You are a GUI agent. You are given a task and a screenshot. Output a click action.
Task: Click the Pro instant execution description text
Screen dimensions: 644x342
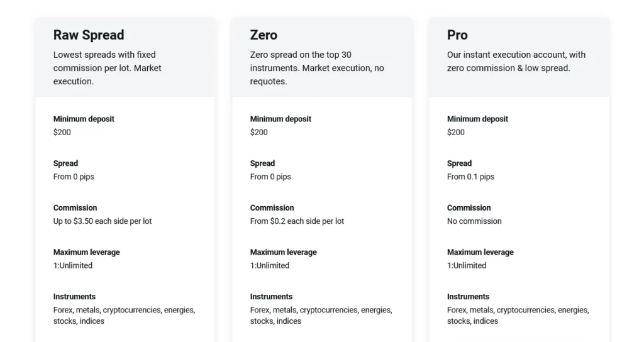pos(516,62)
